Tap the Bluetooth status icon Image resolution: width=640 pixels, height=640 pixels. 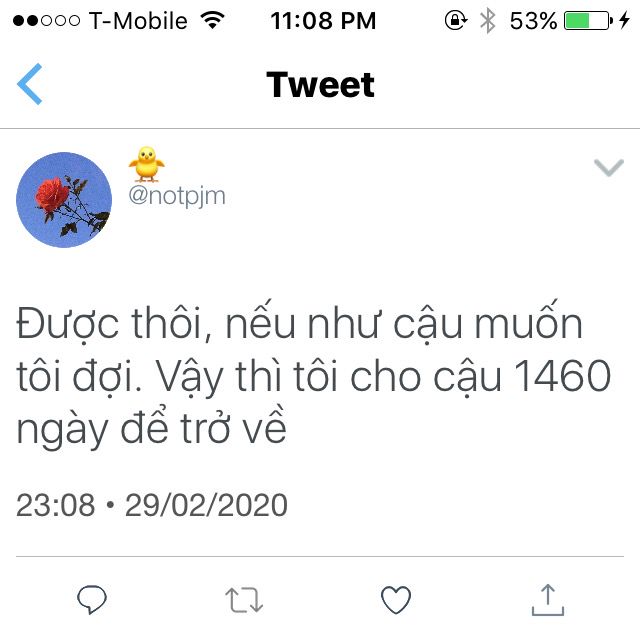click(x=487, y=21)
